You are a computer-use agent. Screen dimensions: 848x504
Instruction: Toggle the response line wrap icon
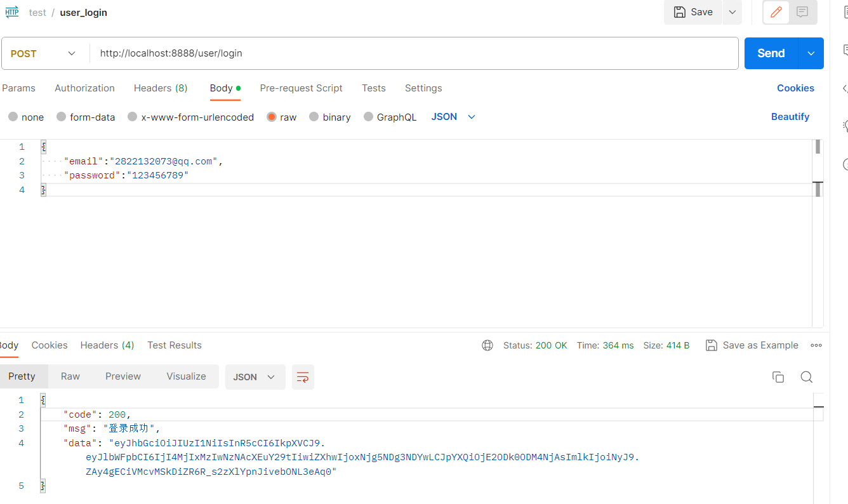303,377
